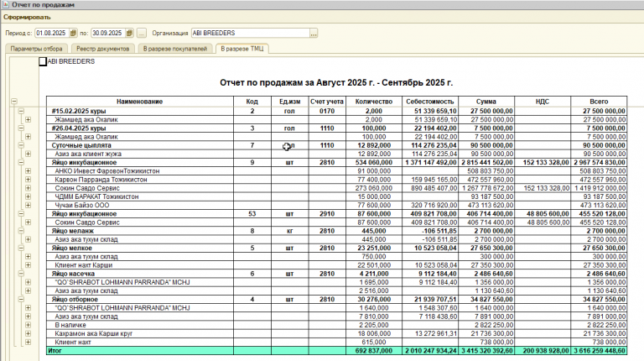Select the Счет учета column header
Viewport: 644px width, 361px height.
327,102
